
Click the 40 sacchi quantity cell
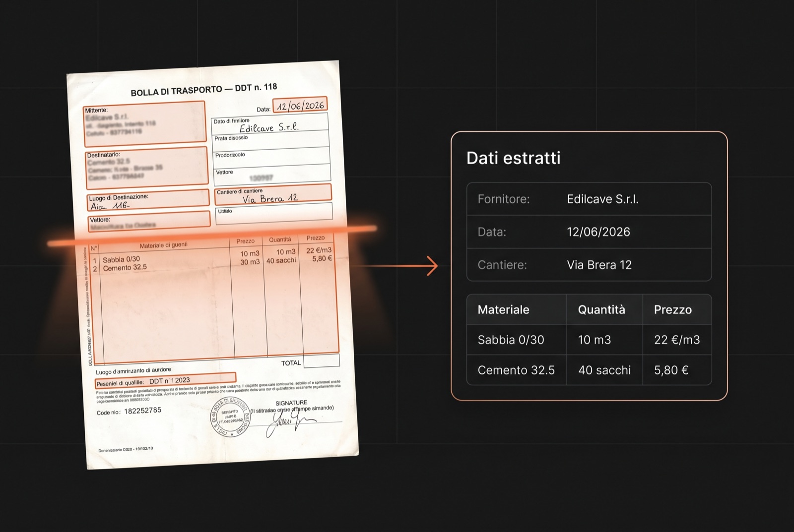point(604,370)
